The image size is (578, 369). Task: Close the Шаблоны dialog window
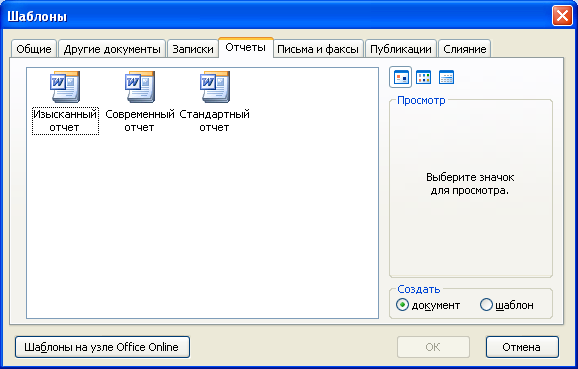562,16
